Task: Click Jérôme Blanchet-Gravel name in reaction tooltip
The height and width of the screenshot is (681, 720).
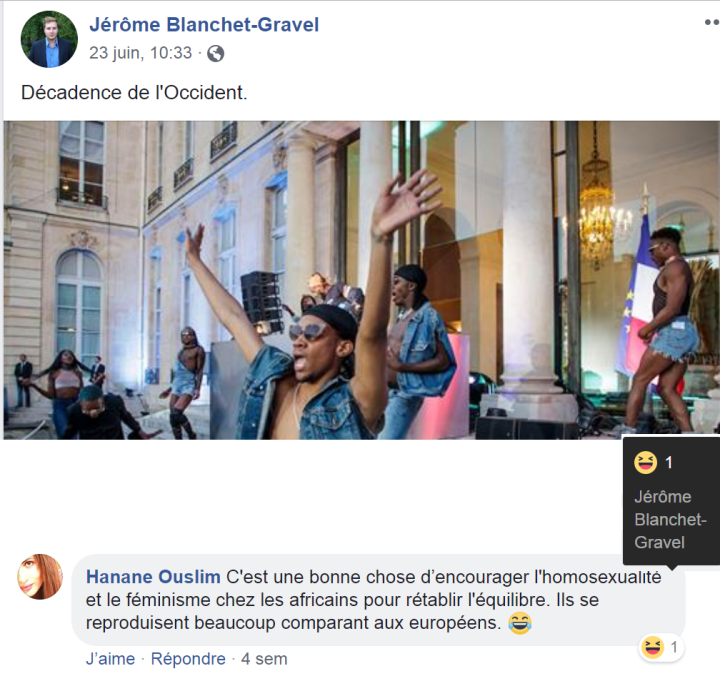Action: click(670, 520)
